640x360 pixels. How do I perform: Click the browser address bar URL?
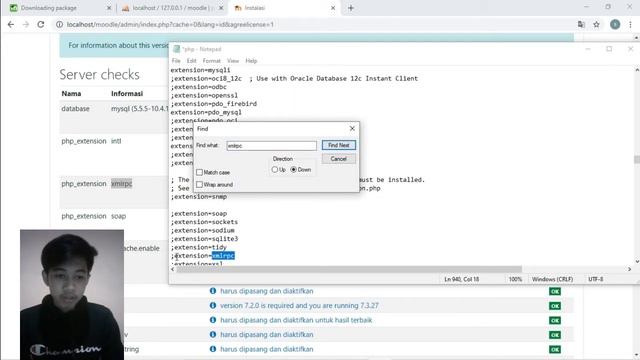(170, 24)
